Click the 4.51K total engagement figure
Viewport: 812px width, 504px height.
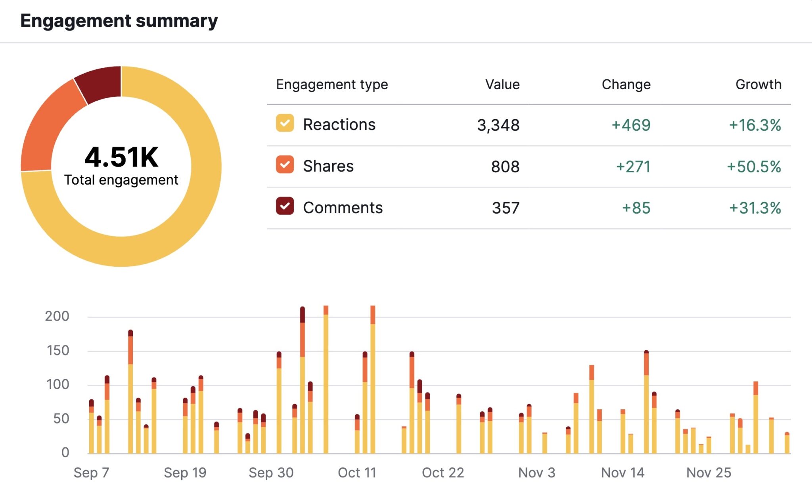coord(121,157)
